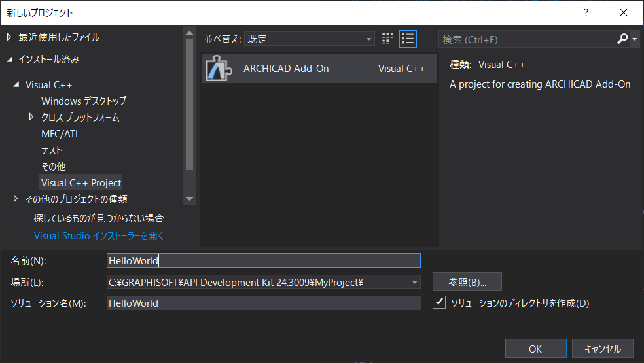Collapse the installed templates node
The height and width of the screenshot is (363, 644).
9,60
